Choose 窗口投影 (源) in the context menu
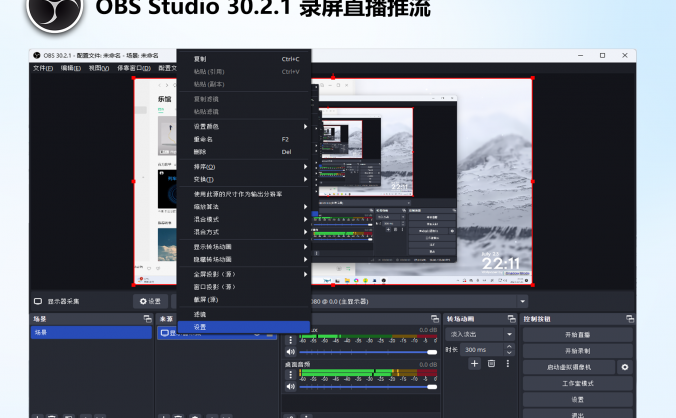This screenshot has width=676, height=418. (x=244, y=287)
